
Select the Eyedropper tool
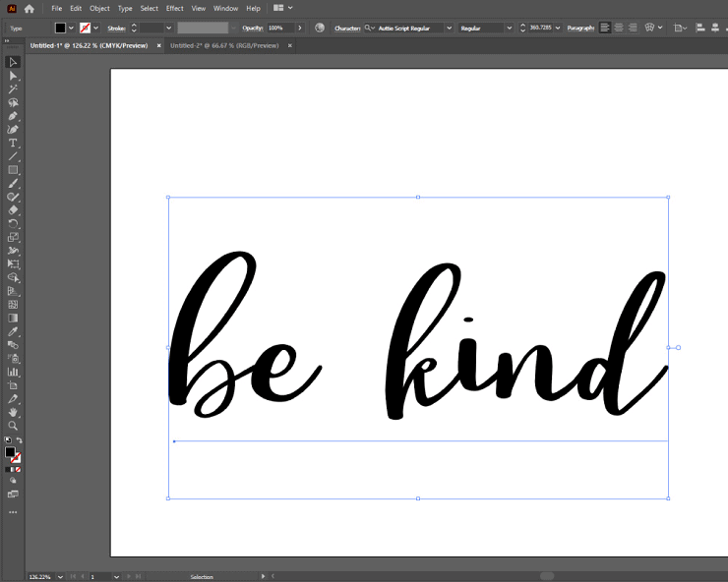pos(13,331)
